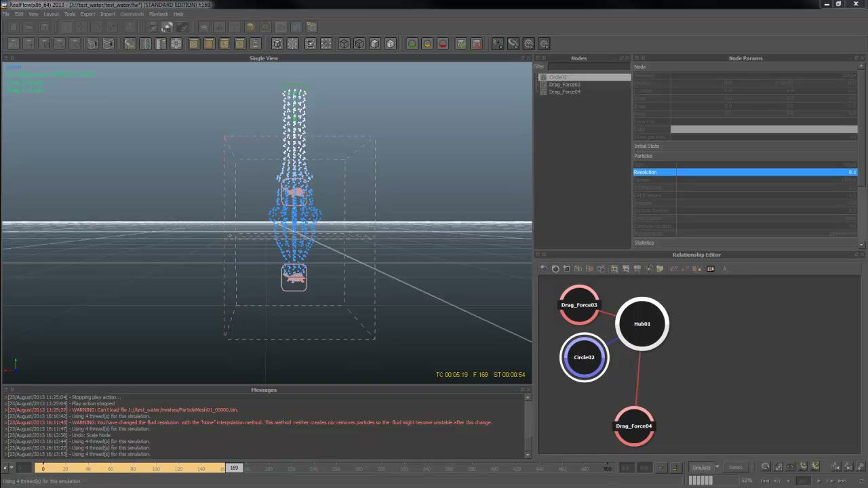The image size is (868, 488).
Task: Click the frame 169 timeline marker
Action: [234, 468]
